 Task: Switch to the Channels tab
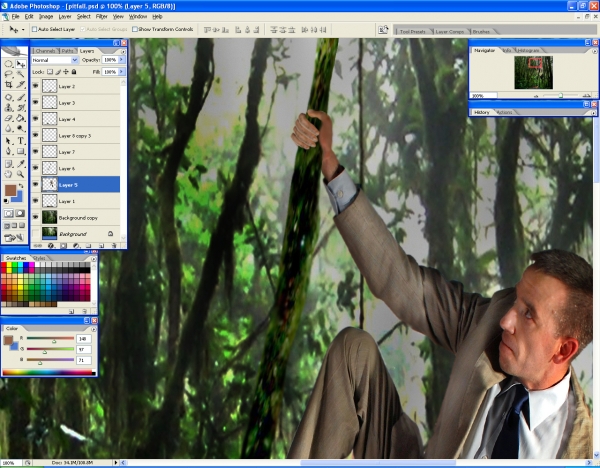pyautogui.click(x=45, y=51)
